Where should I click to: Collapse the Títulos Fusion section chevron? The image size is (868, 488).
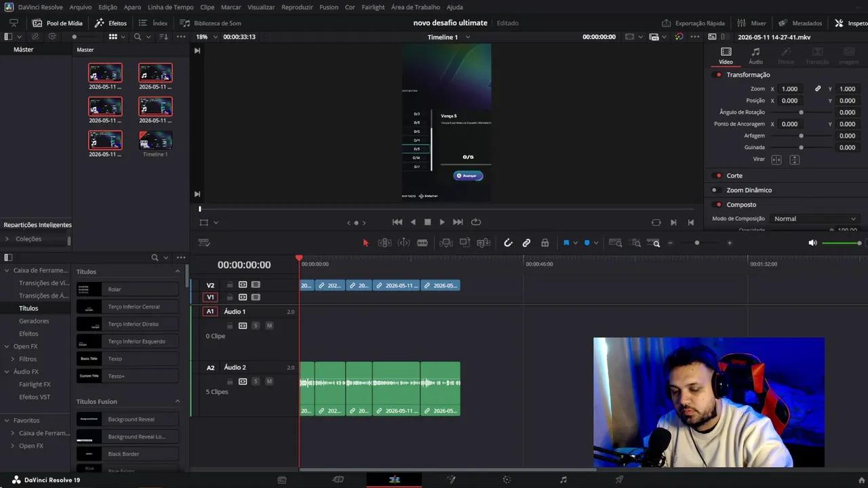tap(178, 401)
